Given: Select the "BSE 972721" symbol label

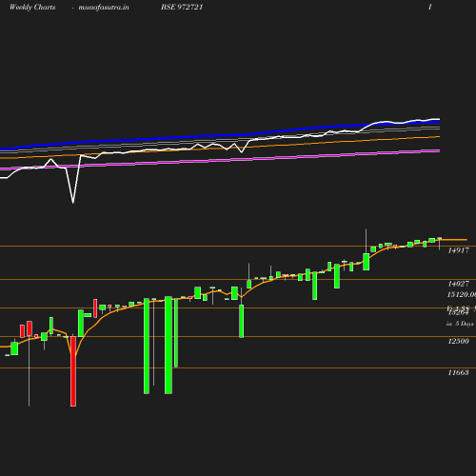Looking at the screenshot, I should coord(182,7).
